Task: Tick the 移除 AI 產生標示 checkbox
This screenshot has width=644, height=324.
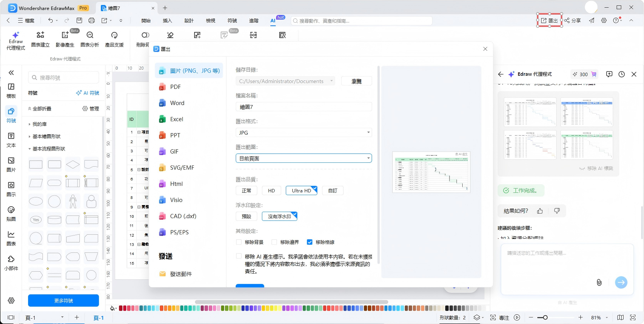Action: [239, 256]
